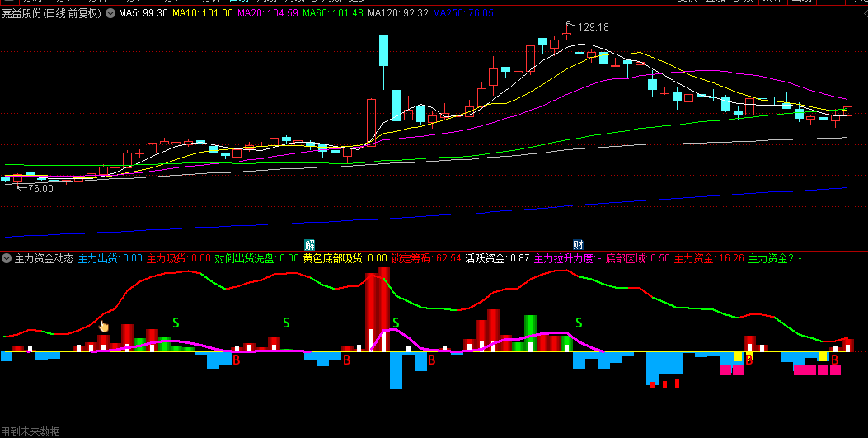This screenshot has width=868, height=438.
Task: Select the 锁定筹码: 62.54 value
Action: coord(426,258)
